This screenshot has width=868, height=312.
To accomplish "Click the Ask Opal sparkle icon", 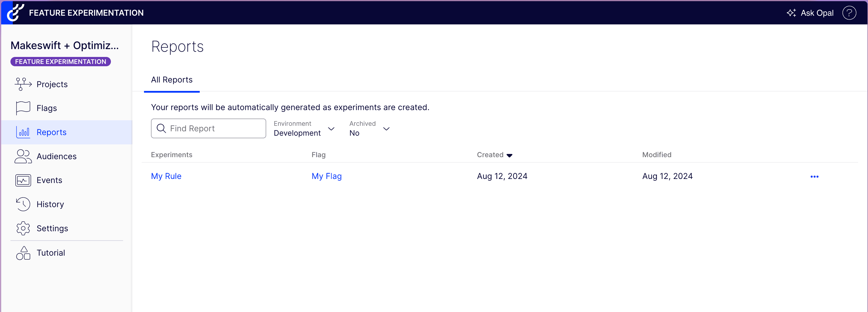I will click(x=791, y=13).
